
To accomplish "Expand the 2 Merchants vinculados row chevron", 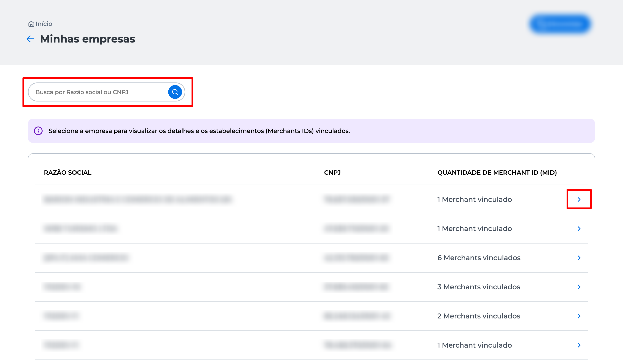I will point(579,316).
